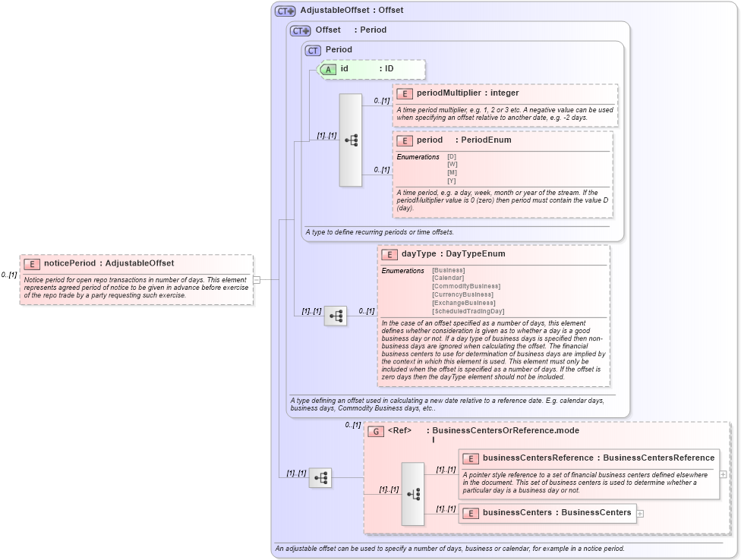Click the G icon of BusinessCentersOrReference.model group

coord(374,430)
